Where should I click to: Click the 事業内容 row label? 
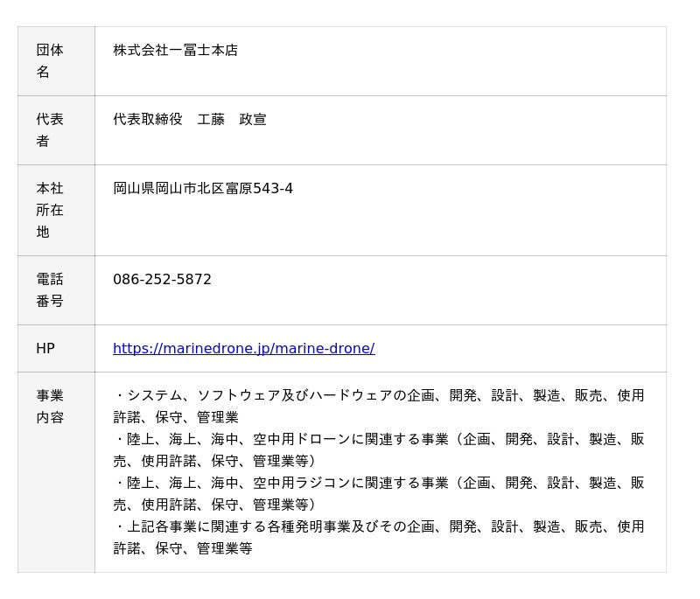[49, 406]
